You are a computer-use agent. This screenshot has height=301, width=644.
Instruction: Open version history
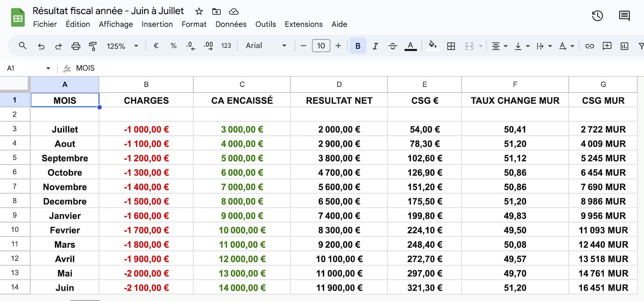click(x=597, y=15)
